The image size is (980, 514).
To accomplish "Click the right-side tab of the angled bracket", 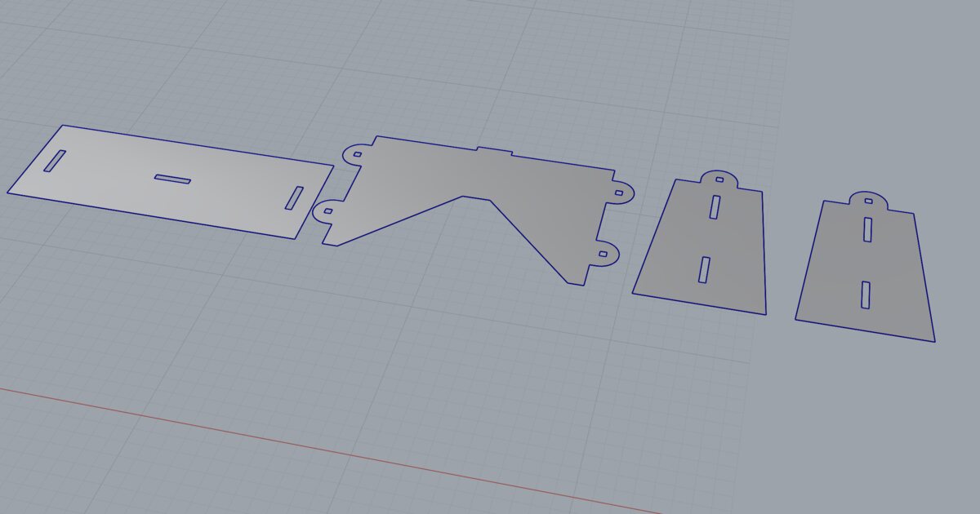I will click(x=619, y=193).
